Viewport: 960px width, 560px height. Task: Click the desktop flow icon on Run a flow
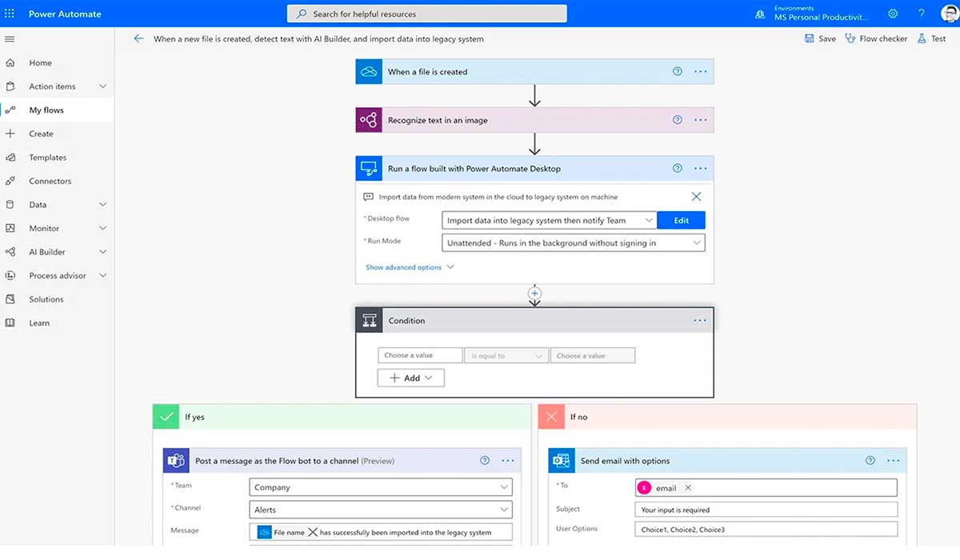tap(369, 169)
